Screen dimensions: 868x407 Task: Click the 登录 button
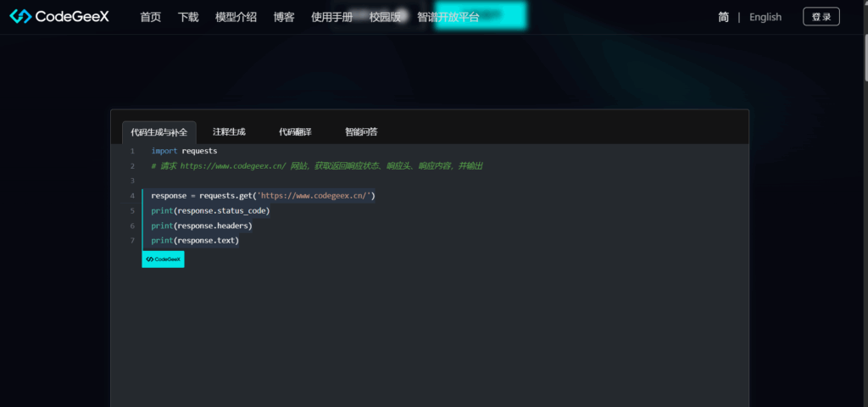pyautogui.click(x=821, y=17)
